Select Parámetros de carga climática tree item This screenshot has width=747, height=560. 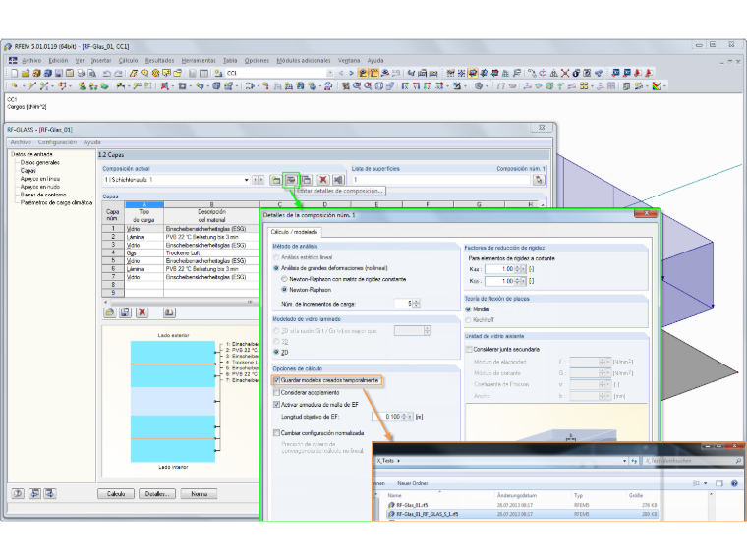56,202
